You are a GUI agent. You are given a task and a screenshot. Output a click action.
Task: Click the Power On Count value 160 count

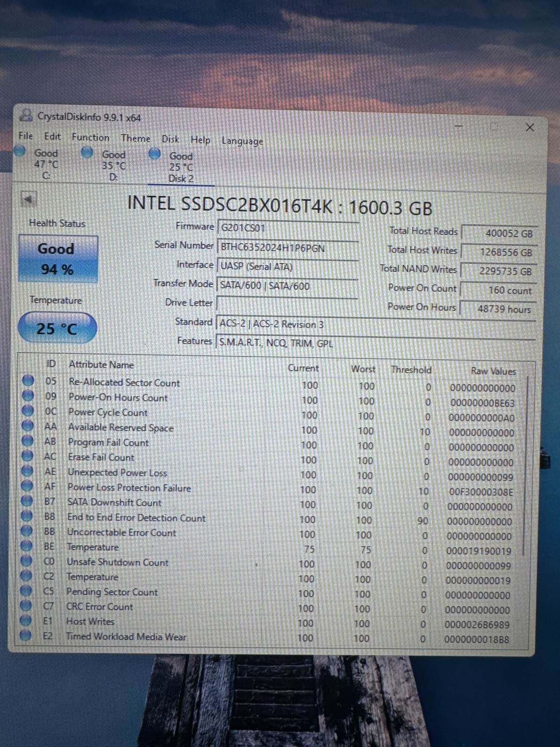tap(498, 290)
